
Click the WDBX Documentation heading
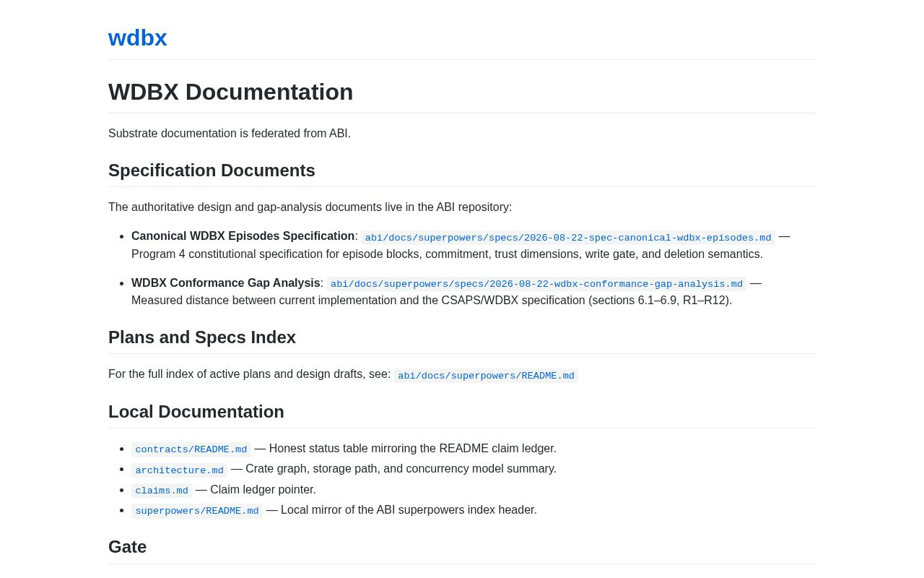tap(230, 92)
